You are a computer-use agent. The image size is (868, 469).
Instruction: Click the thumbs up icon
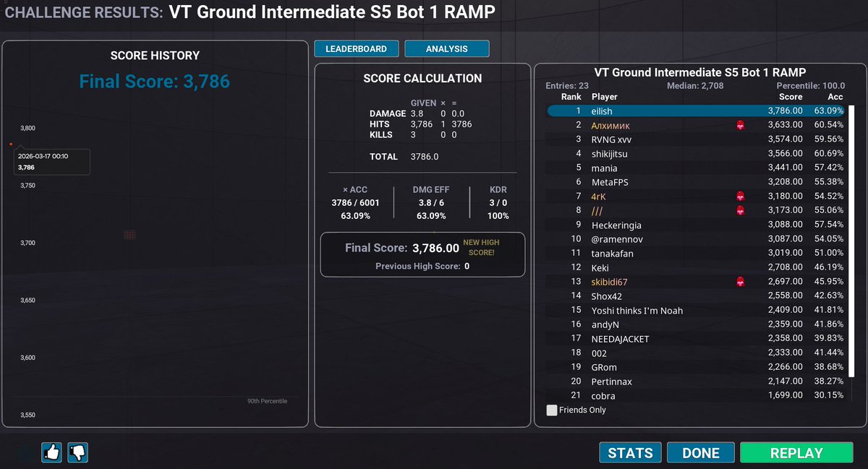tap(51, 453)
